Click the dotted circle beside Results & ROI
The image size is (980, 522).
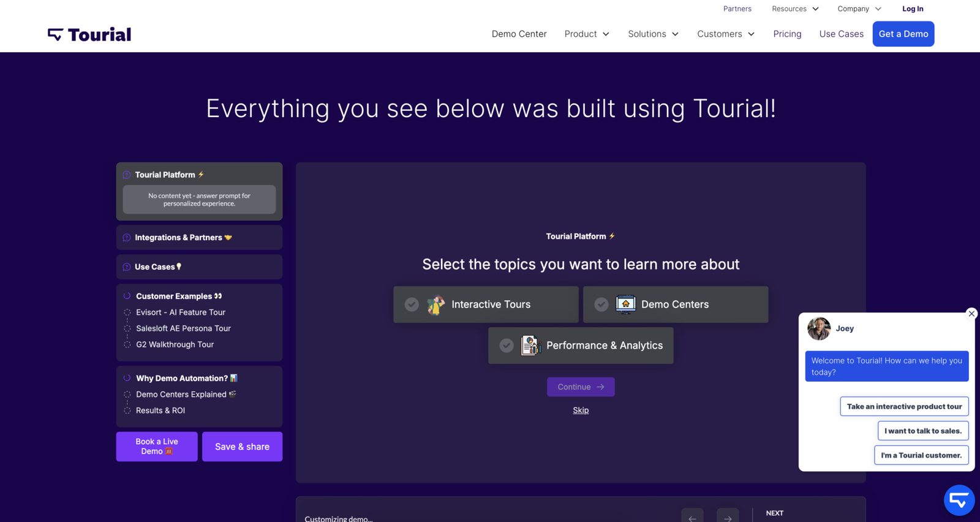pyautogui.click(x=127, y=410)
